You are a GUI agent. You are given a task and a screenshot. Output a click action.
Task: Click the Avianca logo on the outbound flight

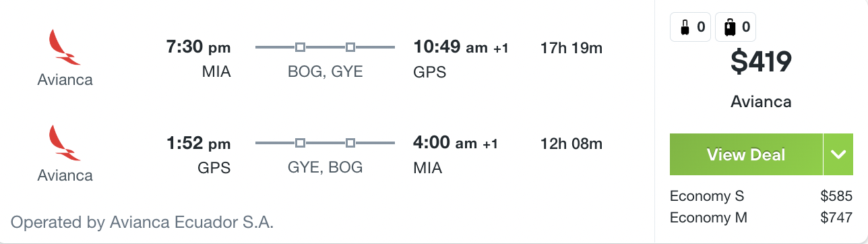tap(65, 47)
